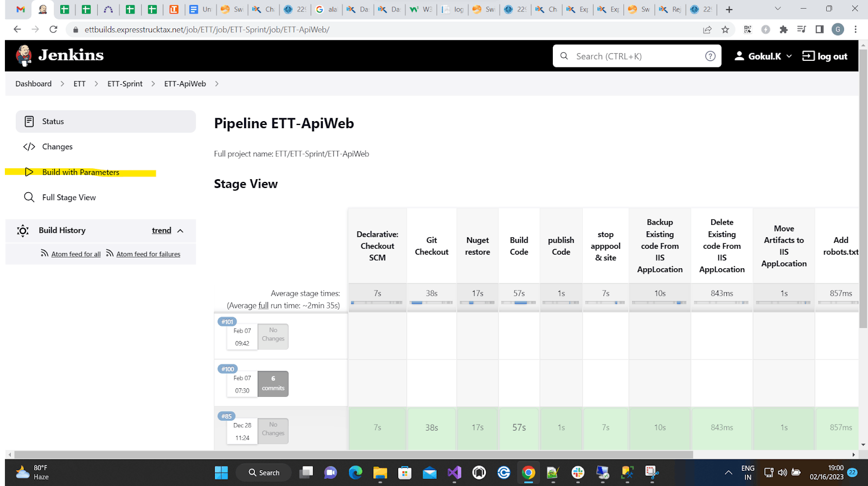Click the ETT-ApiWeb breadcrumb link
868x486 pixels.
coord(185,84)
